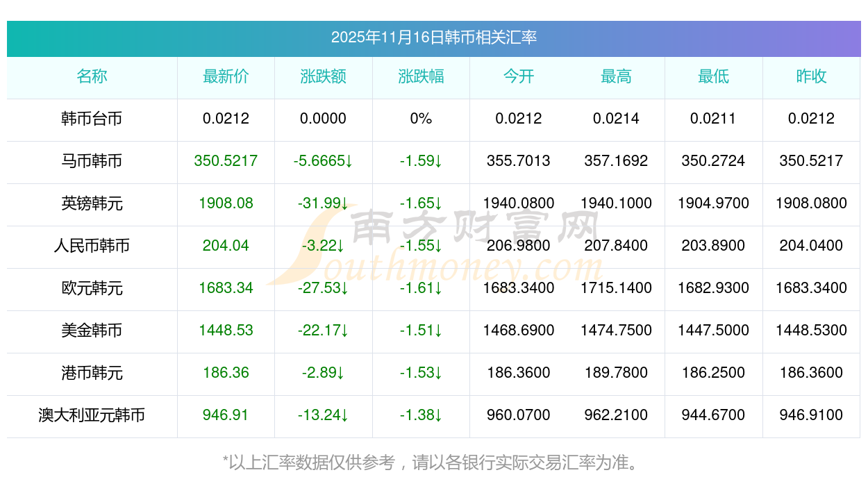Click the 昨收 column header

811,76
